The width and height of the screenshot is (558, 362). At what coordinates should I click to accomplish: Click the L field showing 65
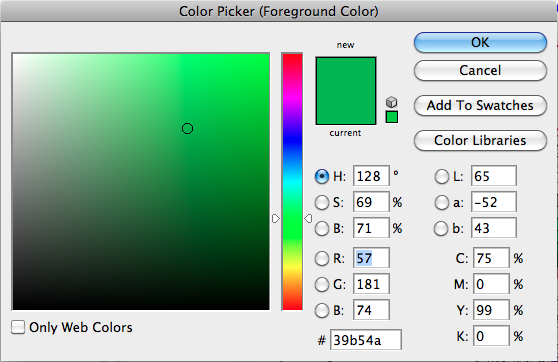[x=494, y=176]
